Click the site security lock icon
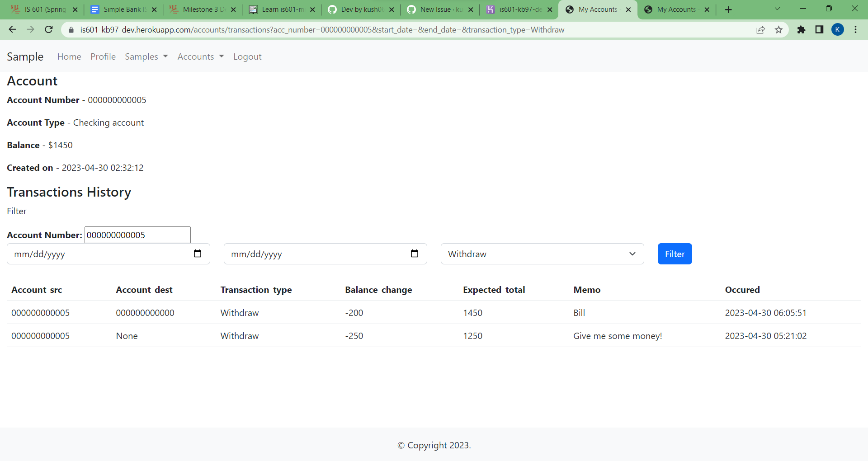Screen dimensions: 868x461 click(x=71, y=29)
